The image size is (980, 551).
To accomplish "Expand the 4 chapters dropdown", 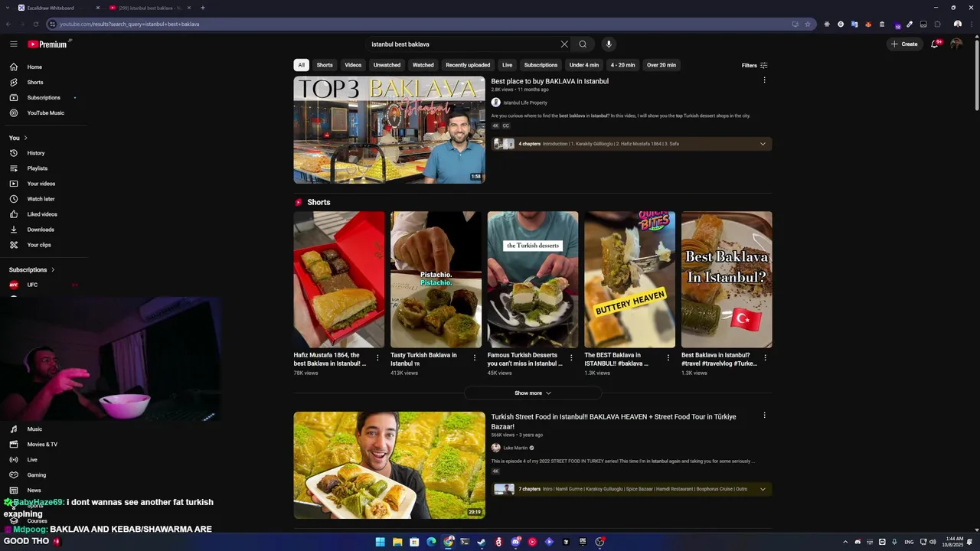I will click(763, 144).
